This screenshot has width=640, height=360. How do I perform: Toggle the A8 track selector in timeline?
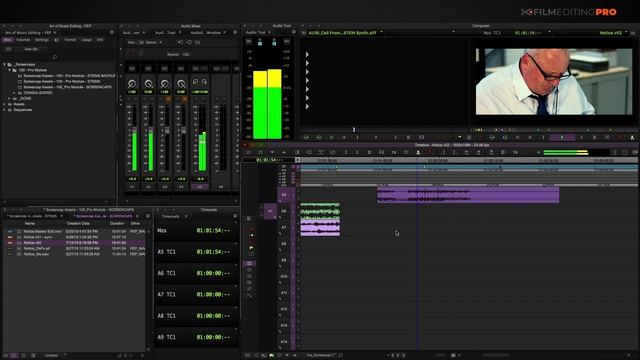click(x=284, y=244)
